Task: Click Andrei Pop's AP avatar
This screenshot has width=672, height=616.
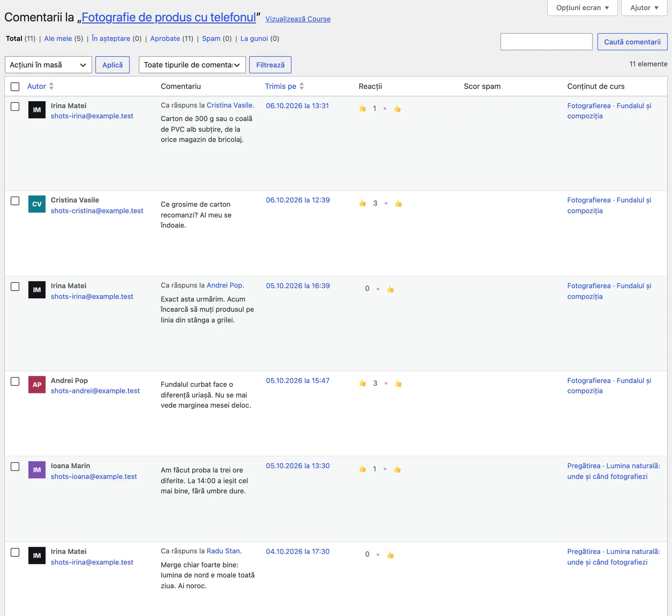Action: [x=37, y=385]
